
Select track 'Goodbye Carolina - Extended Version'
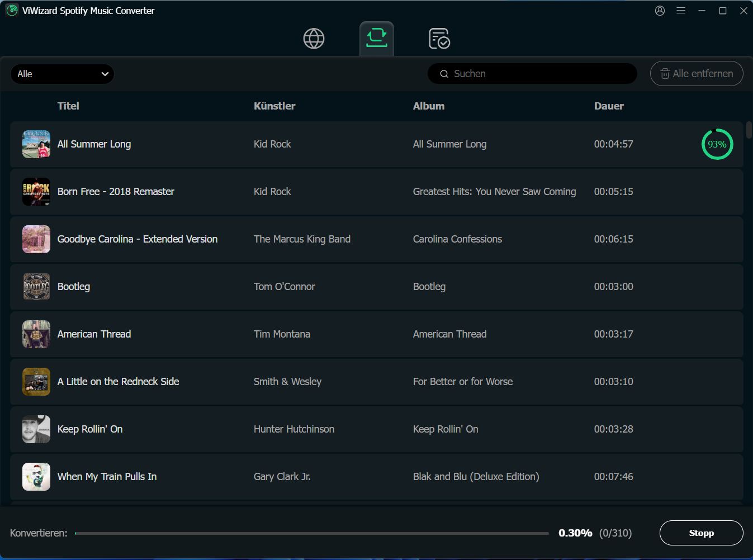coord(138,239)
